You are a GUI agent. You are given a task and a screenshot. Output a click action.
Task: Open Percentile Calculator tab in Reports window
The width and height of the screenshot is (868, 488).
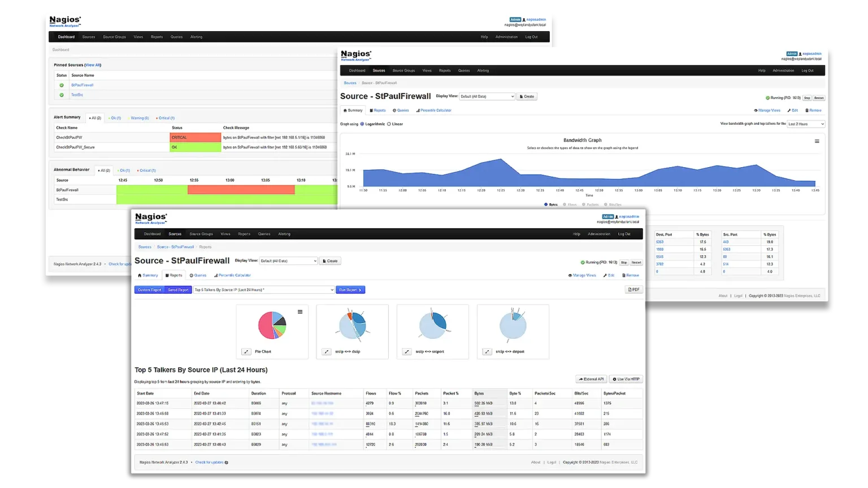232,275
